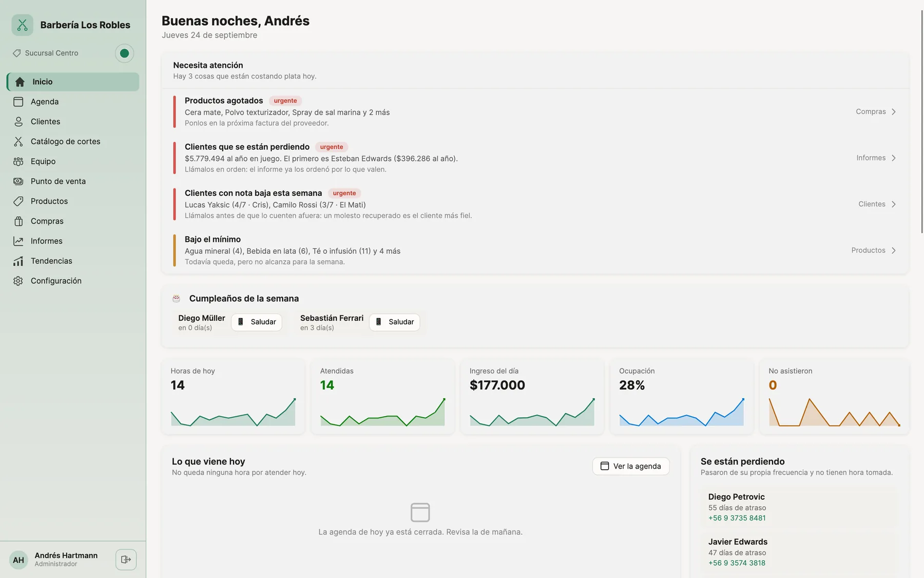Open Clientes chevron for nota baja
The image size is (924, 578).
click(894, 204)
